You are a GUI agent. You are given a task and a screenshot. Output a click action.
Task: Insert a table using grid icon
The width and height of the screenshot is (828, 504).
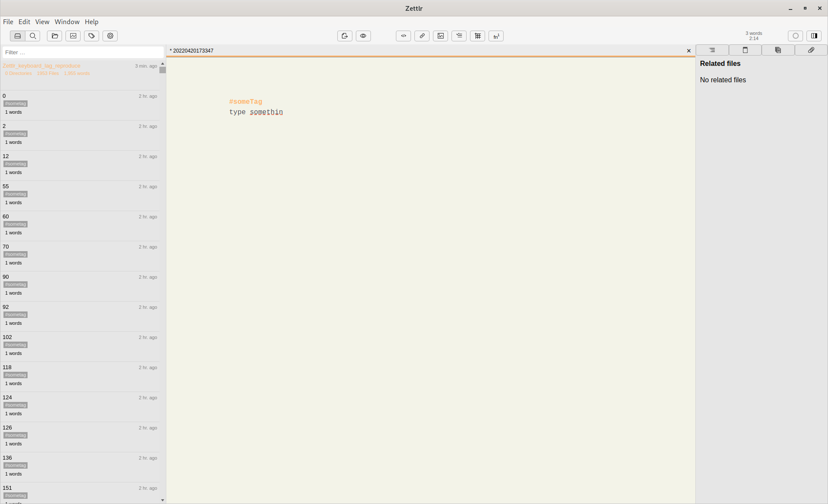478,36
